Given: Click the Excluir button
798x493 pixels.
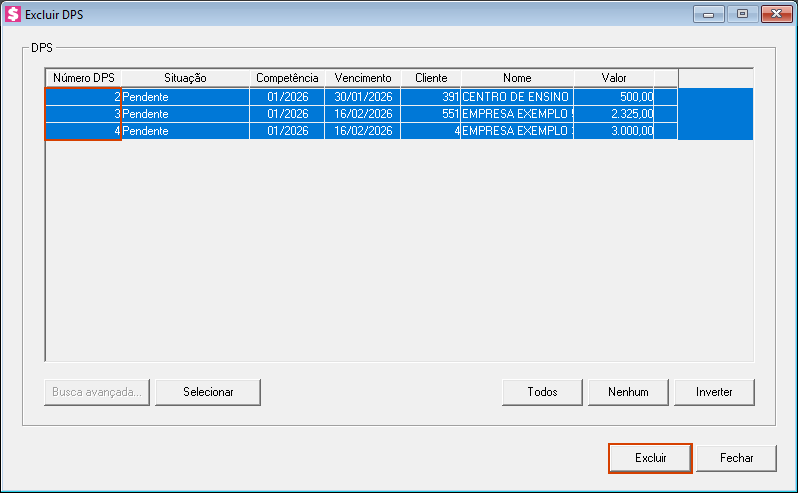Looking at the screenshot, I should coord(650,458).
